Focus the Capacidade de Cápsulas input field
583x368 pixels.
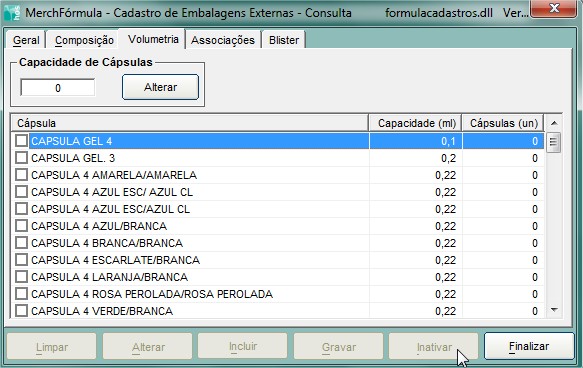(58, 88)
